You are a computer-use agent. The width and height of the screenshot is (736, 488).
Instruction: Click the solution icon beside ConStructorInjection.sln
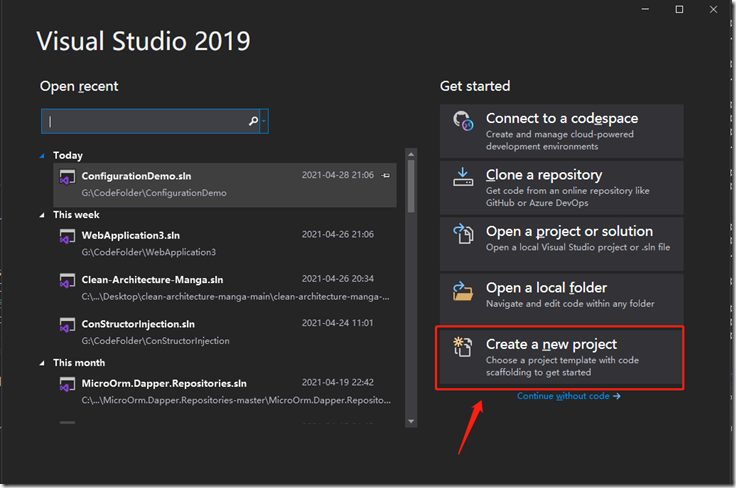67,325
